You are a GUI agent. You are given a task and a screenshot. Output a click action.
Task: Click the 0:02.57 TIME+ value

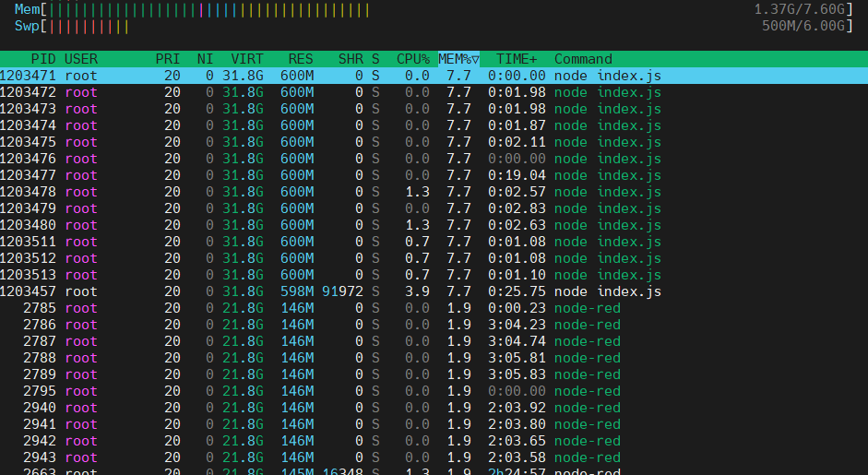[x=517, y=192]
